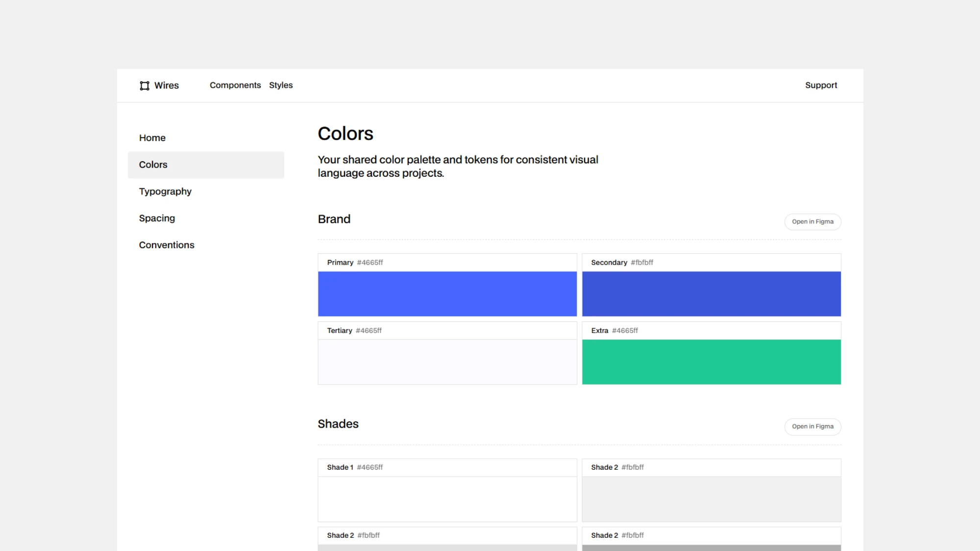Open Brand palette in Figma
Image resolution: width=980 pixels, height=551 pixels.
pyautogui.click(x=812, y=221)
